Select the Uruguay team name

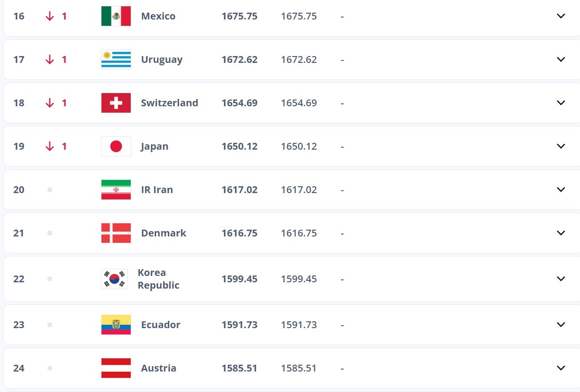tap(161, 59)
